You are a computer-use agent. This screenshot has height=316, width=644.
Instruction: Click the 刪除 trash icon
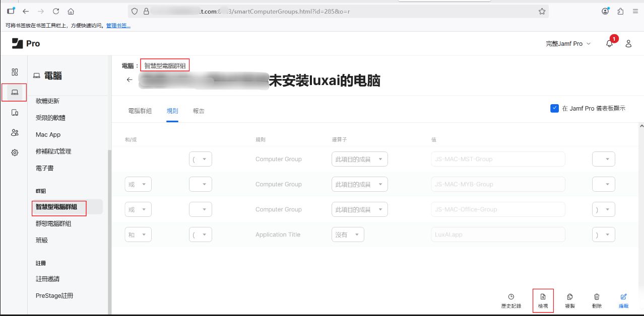coord(597,297)
